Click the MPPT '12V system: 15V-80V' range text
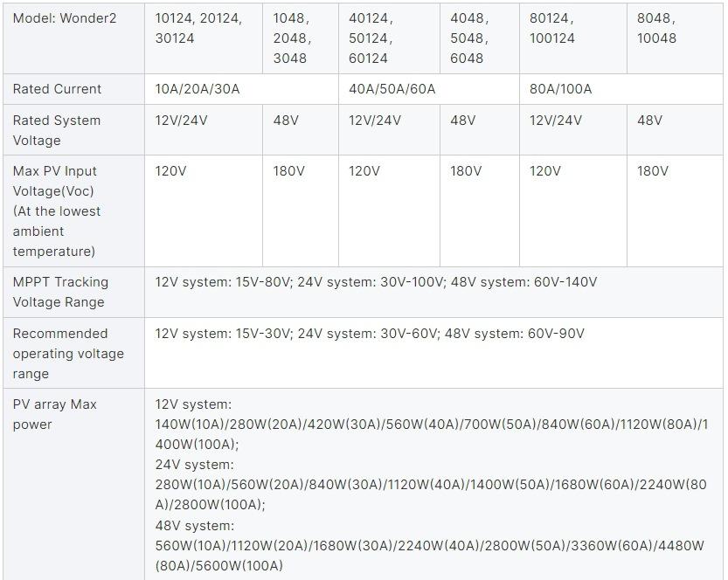The image size is (728, 580). [x=224, y=282]
